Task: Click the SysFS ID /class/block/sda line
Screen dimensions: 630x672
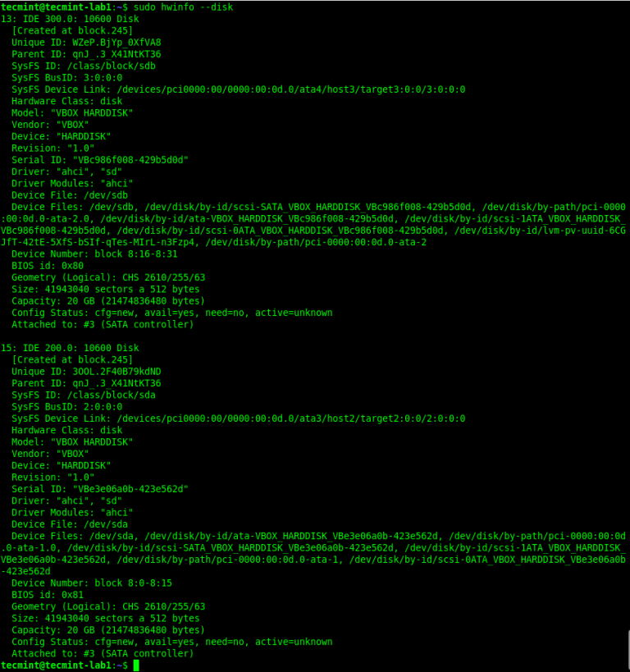Action: [84, 395]
